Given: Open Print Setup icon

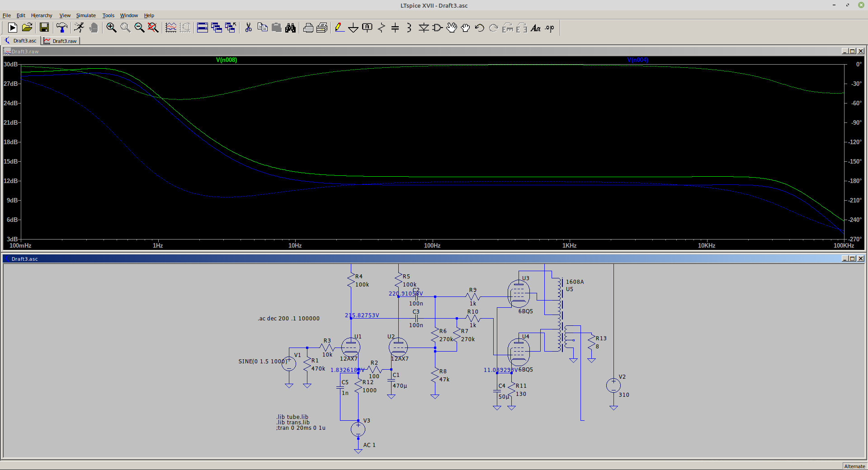Looking at the screenshot, I should point(322,28).
